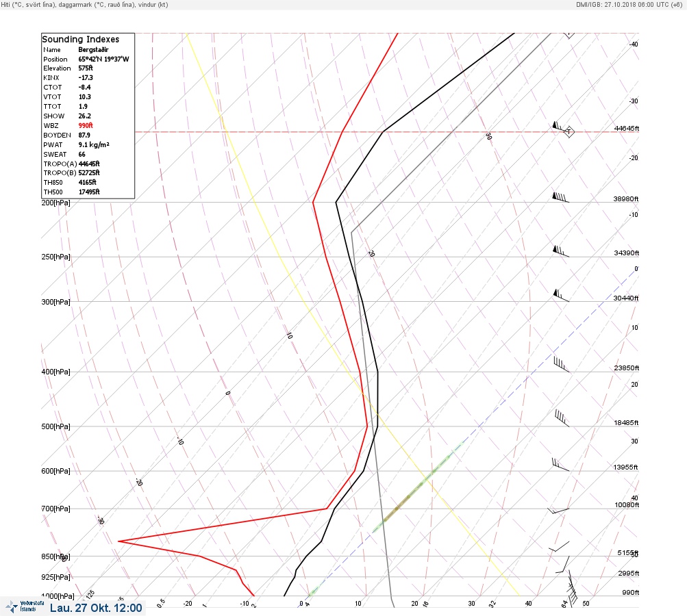
Task: Click the wind barb at 500 hPa level
Action: tap(562, 418)
